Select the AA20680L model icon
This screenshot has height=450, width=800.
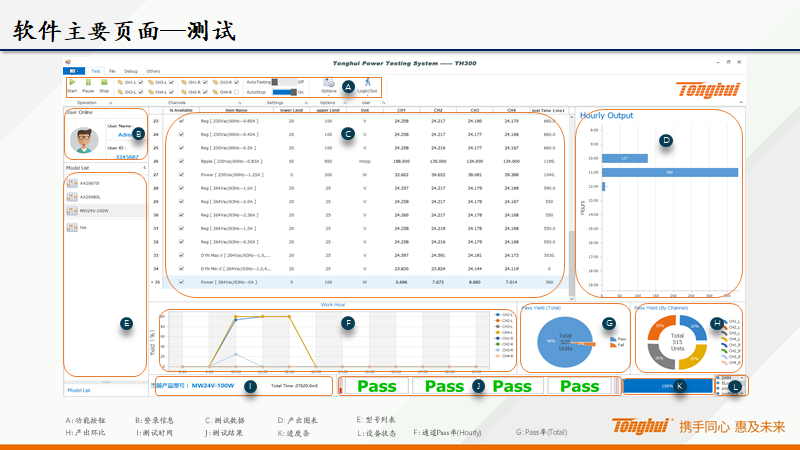pyautogui.click(x=72, y=197)
